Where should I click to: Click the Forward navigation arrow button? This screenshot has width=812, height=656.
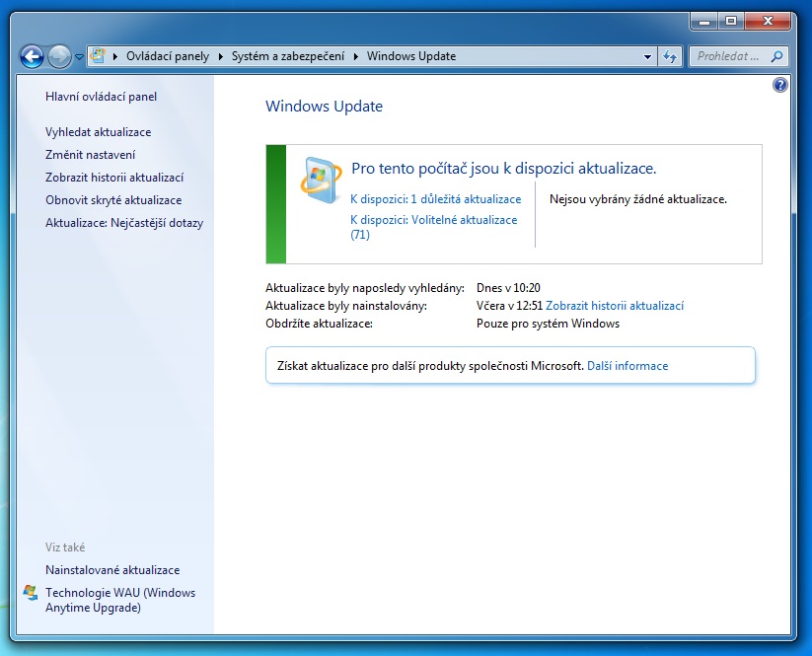(x=59, y=56)
